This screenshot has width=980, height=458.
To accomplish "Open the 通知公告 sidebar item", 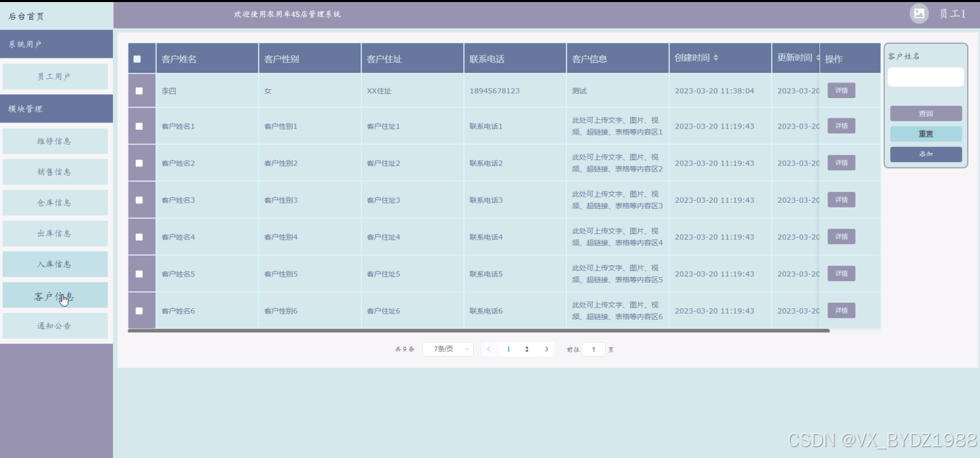I will click(55, 326).
